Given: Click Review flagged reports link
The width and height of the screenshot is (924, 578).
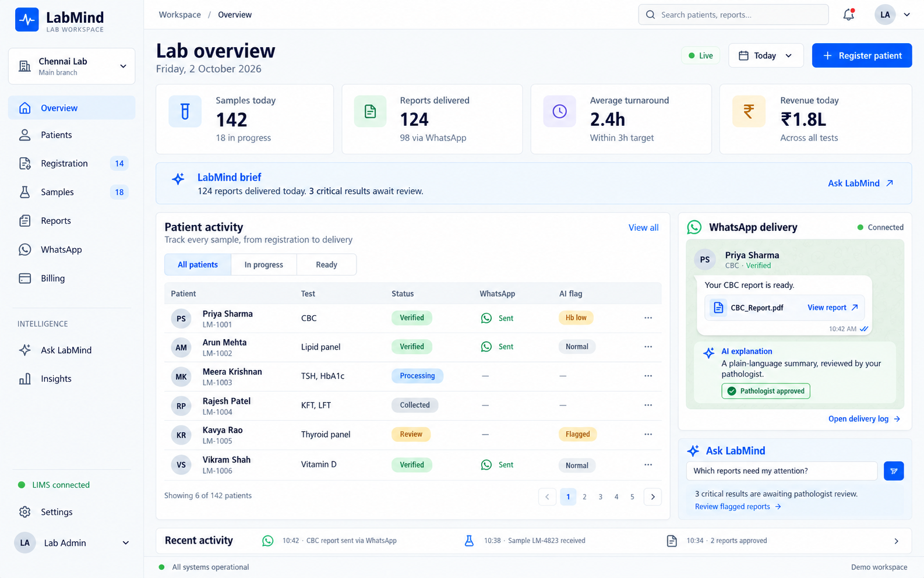Looking at the screenshot, I should click(738, 507).
